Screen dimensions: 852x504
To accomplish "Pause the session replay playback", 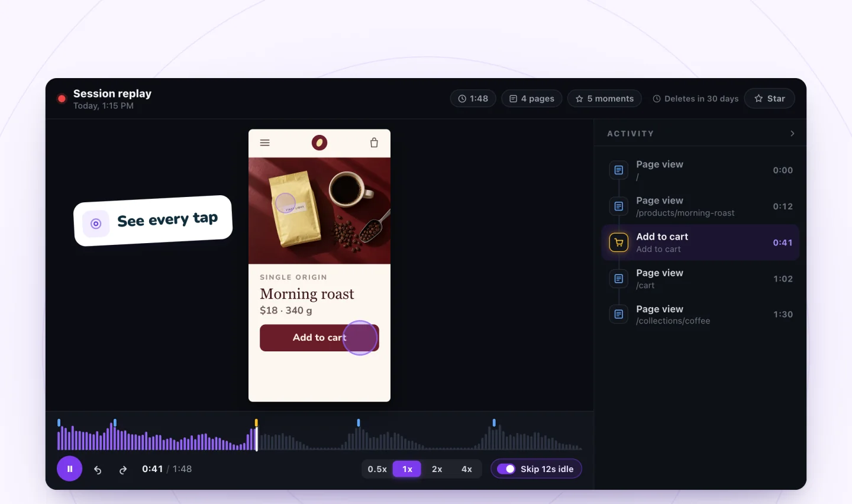I will (69, 469).
